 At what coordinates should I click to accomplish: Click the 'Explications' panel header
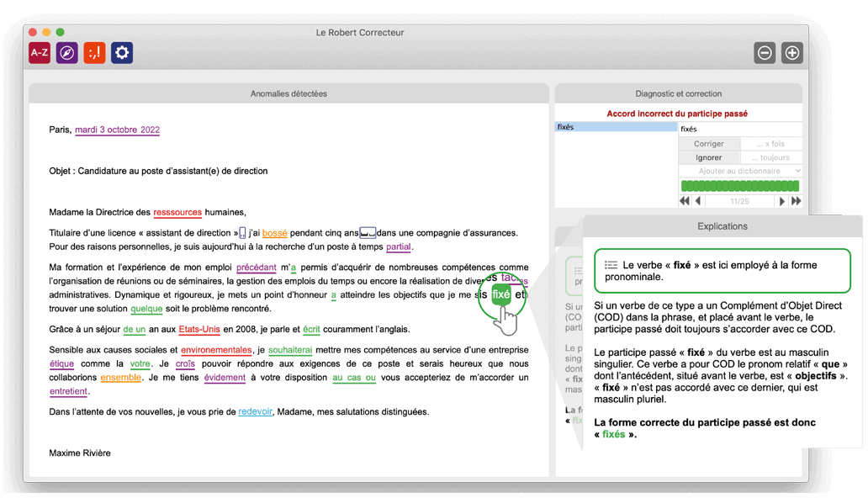coord(722,226)
